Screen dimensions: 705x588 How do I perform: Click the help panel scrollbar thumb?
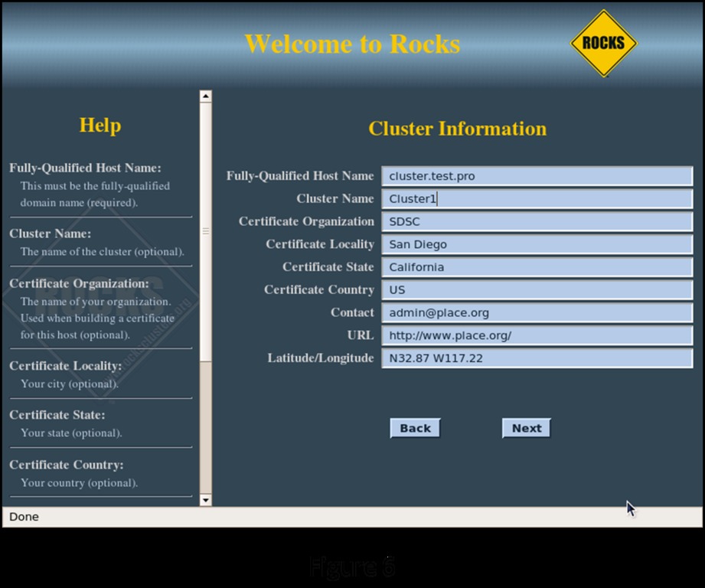tap(205, 230)
